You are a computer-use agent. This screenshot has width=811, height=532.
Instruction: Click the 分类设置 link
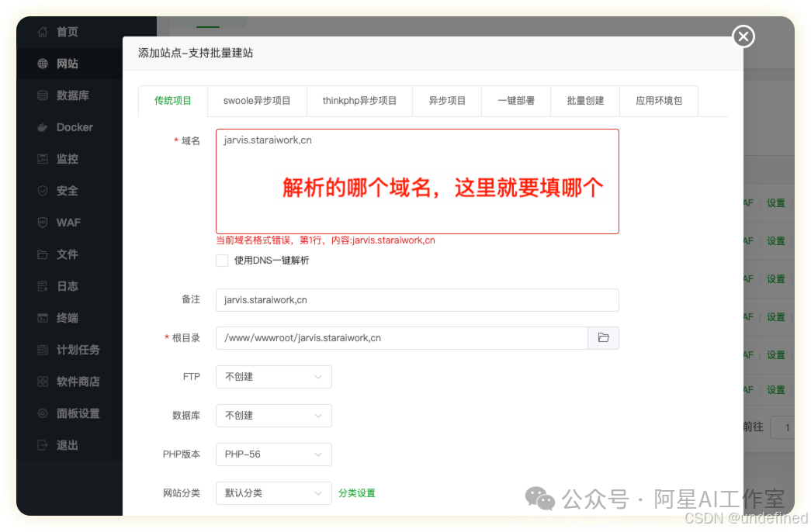pyautogui.click(x=357, y=493)
